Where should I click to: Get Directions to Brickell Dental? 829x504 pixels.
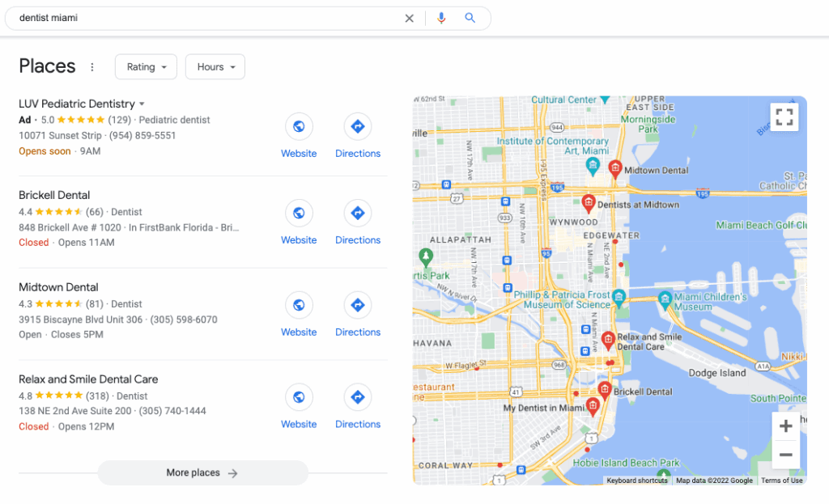pyautogui.click(x=358, y=213)
